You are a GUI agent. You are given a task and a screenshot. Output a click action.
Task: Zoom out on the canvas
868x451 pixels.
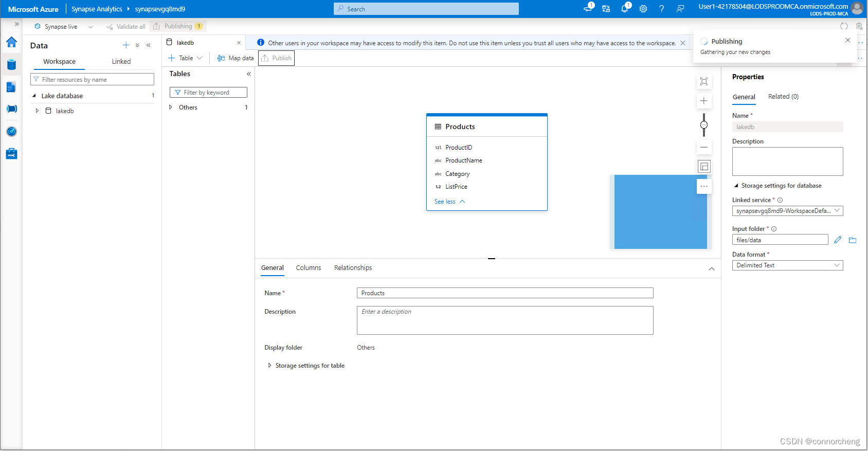pyautogui.click(x=704, y=147)
